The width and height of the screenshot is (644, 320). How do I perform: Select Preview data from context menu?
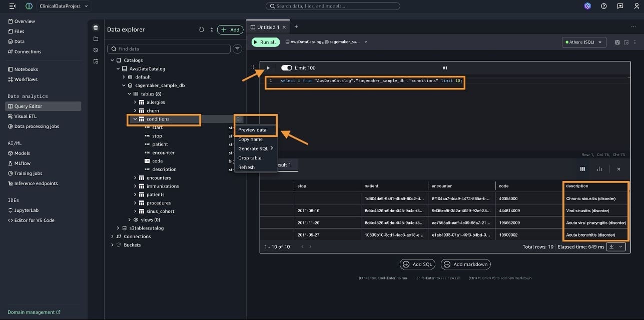[252, 130]
